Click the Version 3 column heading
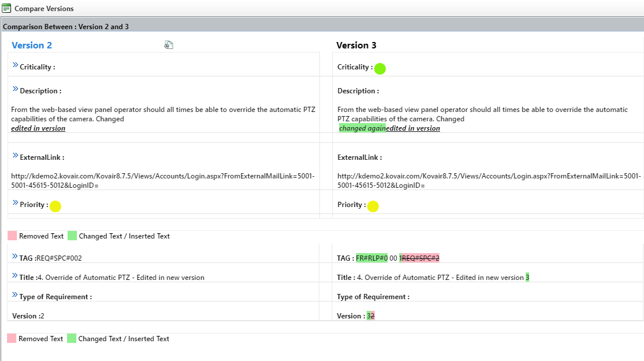 tap(356, 45)
